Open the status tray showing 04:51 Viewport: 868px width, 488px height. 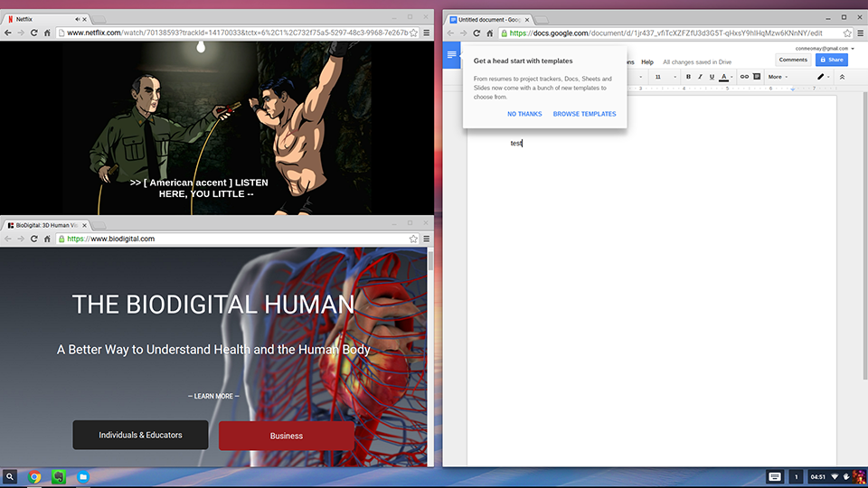[835, 476]
